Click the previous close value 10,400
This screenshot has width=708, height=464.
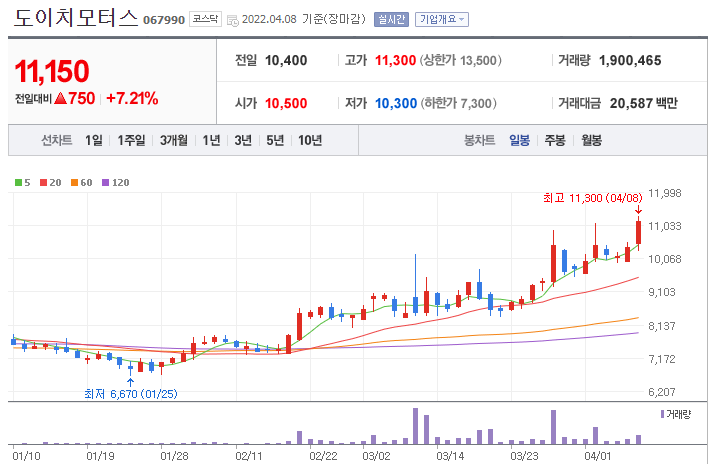[x=286, y=60]
